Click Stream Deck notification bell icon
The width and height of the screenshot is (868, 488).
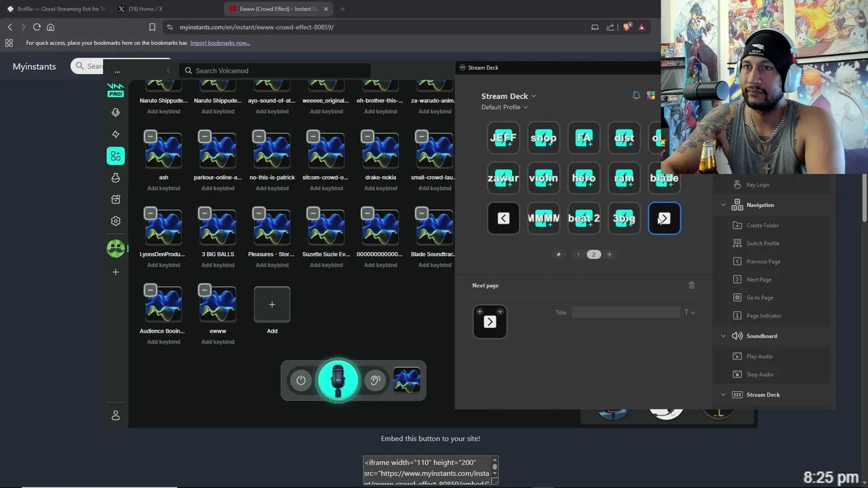[x=636, y=96]
